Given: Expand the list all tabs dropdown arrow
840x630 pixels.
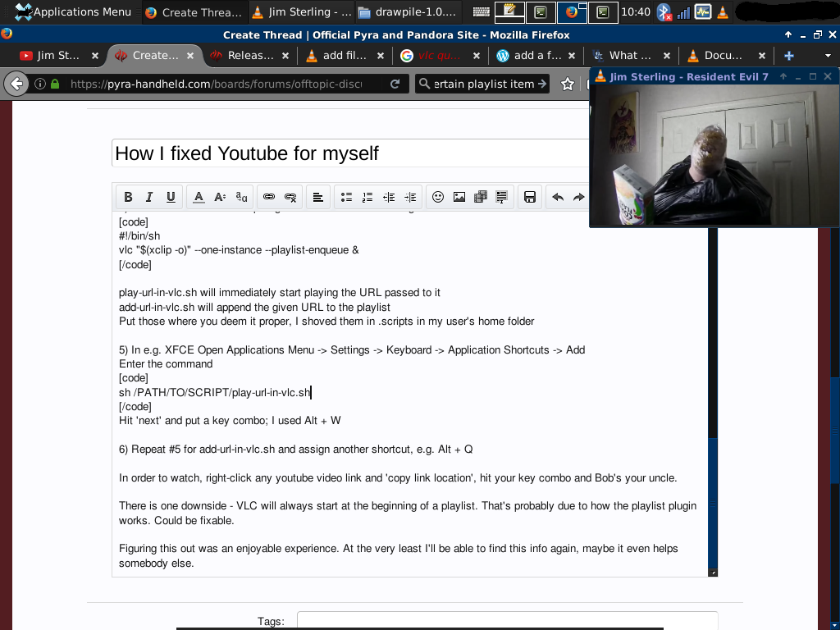Looking at the screenshot, I should coord(827,56).
